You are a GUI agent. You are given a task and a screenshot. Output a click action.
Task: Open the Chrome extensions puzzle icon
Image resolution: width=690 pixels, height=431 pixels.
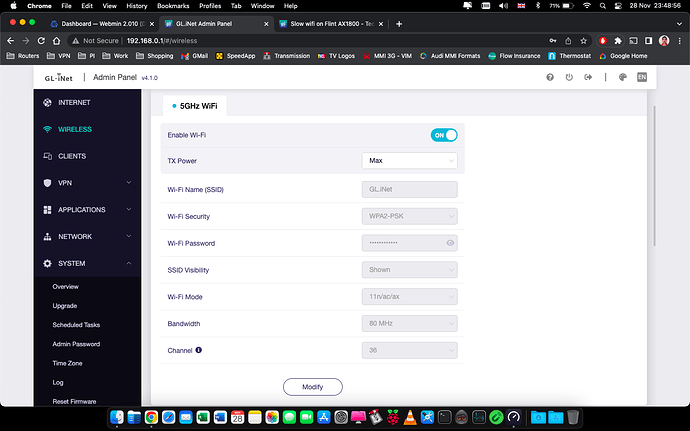point(618,41)
